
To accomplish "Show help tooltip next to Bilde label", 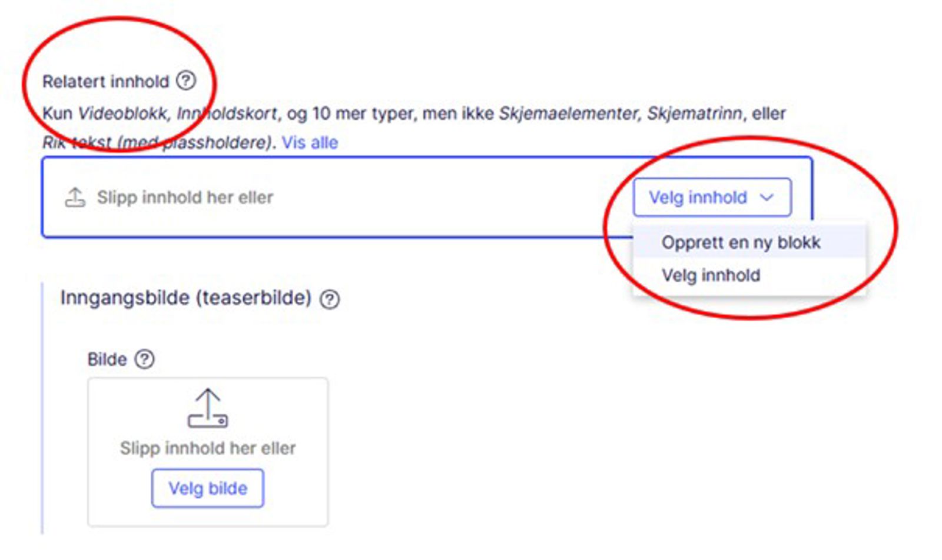I will click(x=144, y=359).
